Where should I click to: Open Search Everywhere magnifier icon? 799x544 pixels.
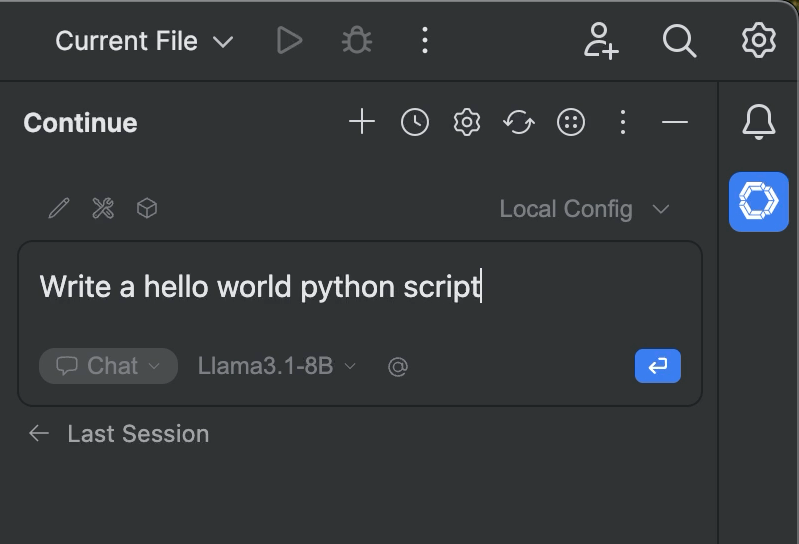pyautogui.click(x=679, y=41)
